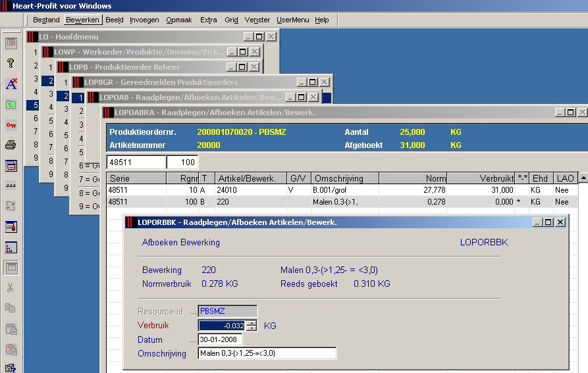This screenshot has width=588, height=373.
Task: Click the printer icon in sidebar
Action: click(x=11, y=145)
